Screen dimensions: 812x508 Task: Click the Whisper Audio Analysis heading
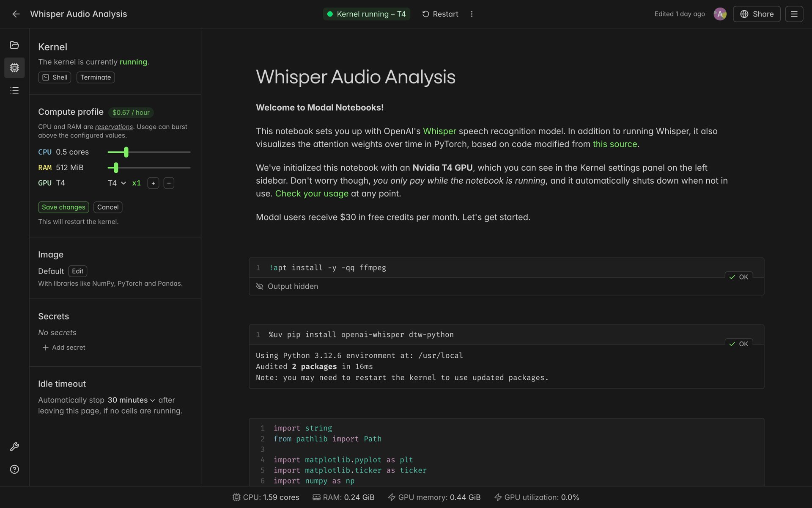(x=356, y=77)
